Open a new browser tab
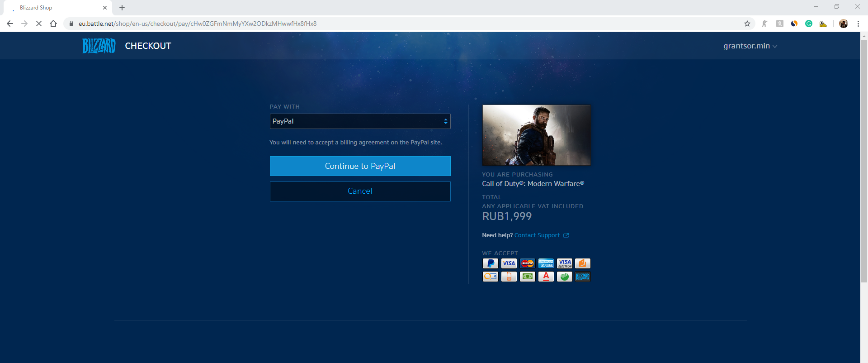Viewport: 868px width, 363px height. [122, 8]
